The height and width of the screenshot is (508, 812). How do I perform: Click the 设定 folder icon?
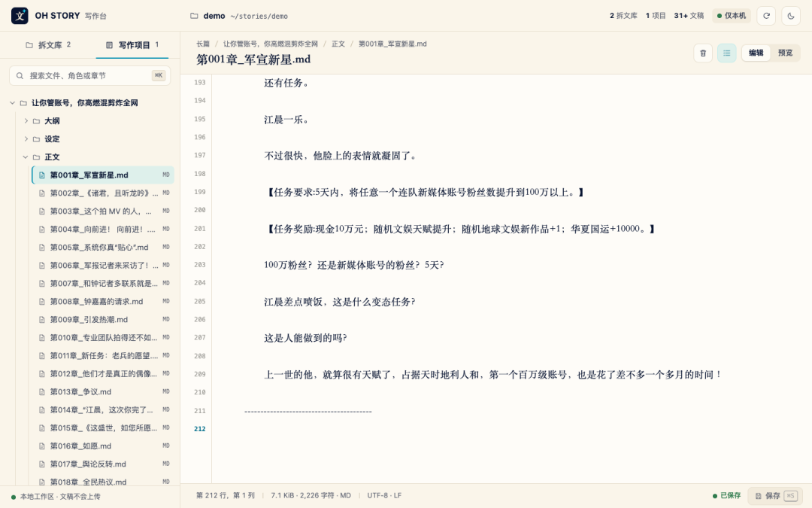coord(36,139)
